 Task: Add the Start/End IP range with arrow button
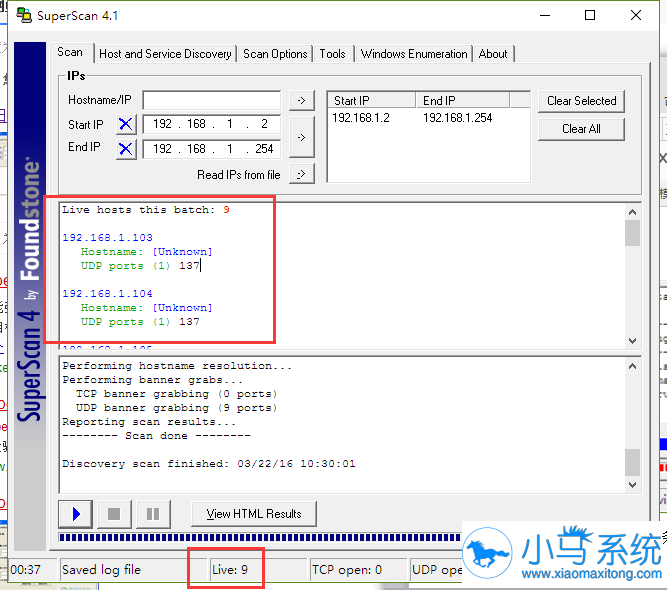click(x=302, y=137)
